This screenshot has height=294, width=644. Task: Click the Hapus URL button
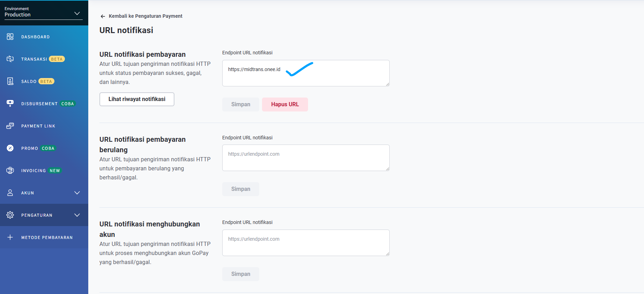point(285,105)
